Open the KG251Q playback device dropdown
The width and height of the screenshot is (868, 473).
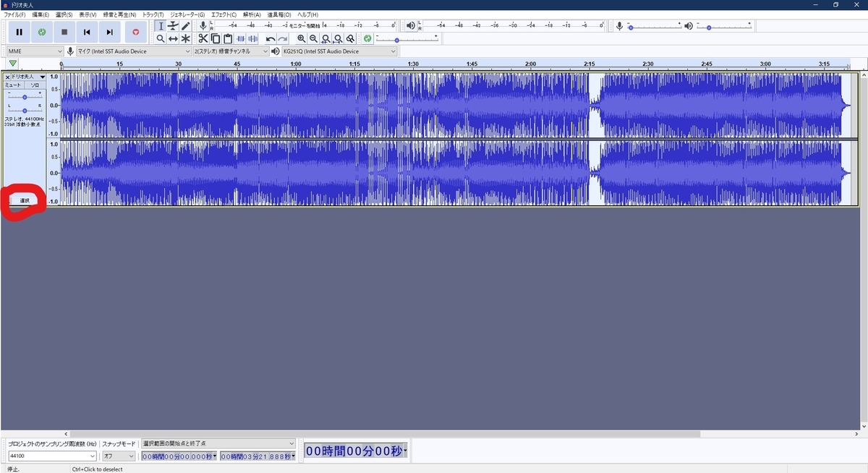(340, 51)
